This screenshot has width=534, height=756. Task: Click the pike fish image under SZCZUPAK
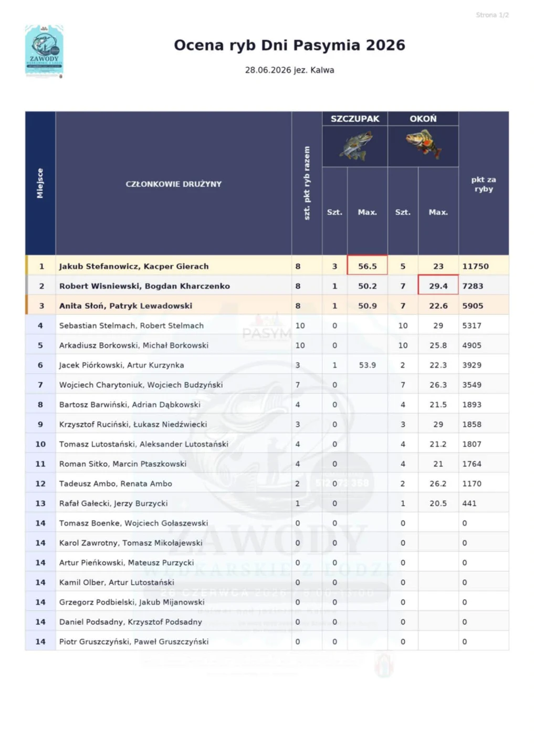point(355,146)
